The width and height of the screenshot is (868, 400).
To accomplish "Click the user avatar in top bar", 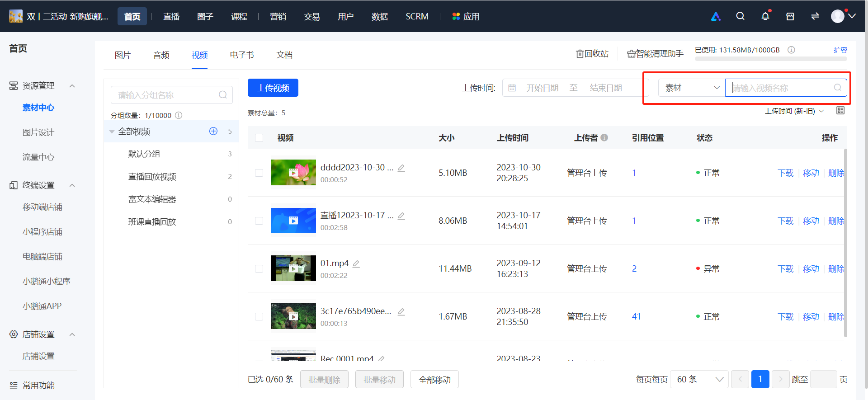I will 838,16.
